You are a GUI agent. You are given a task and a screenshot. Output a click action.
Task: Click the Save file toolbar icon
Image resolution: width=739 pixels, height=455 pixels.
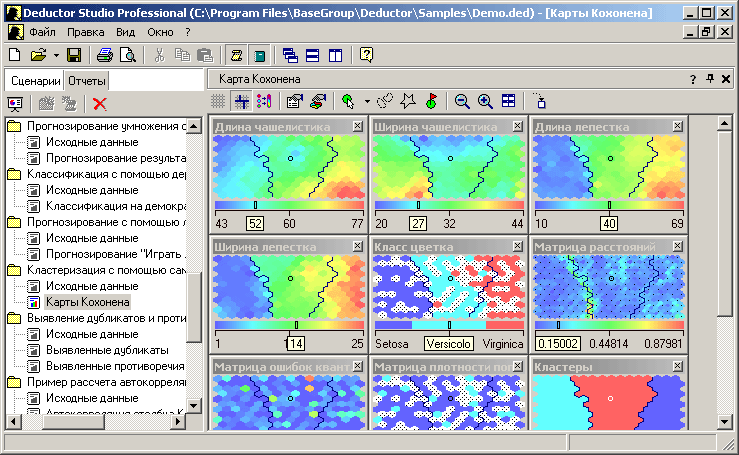click(74, 54)
